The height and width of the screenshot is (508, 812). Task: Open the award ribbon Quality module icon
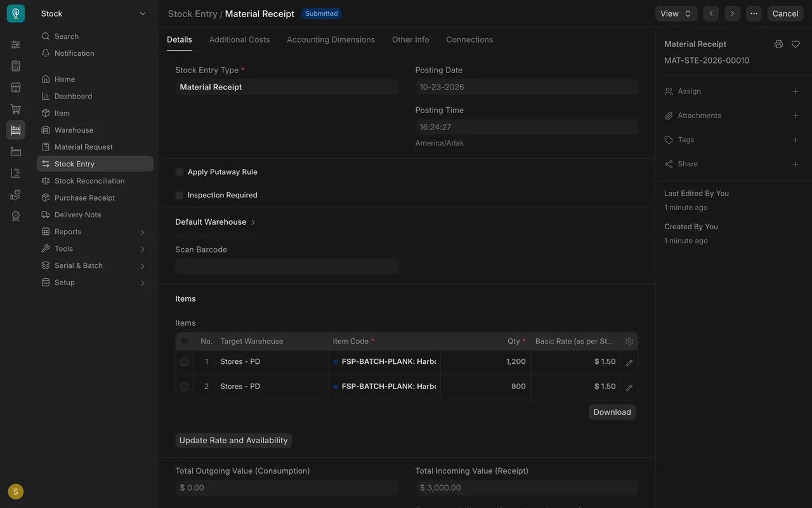[x=16, y=217]
